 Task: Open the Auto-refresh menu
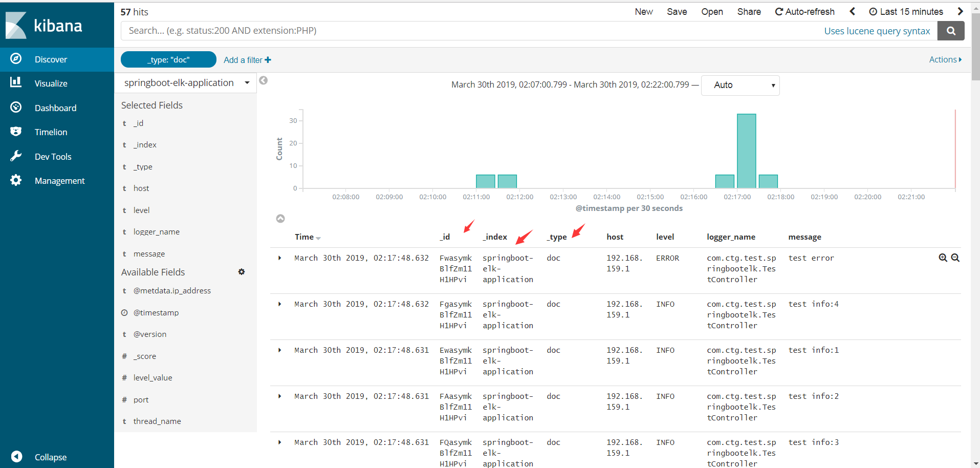tap(804, 11)
